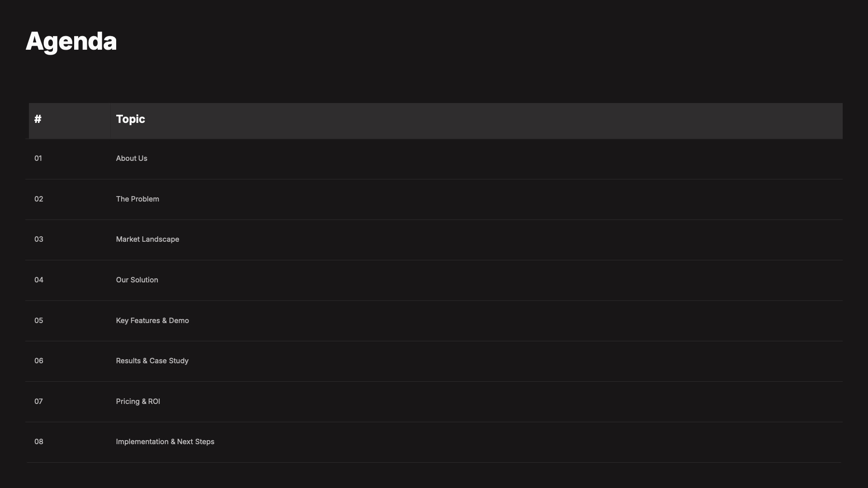Select the About Us topic

pyautogui.click(x=132, y=159)
